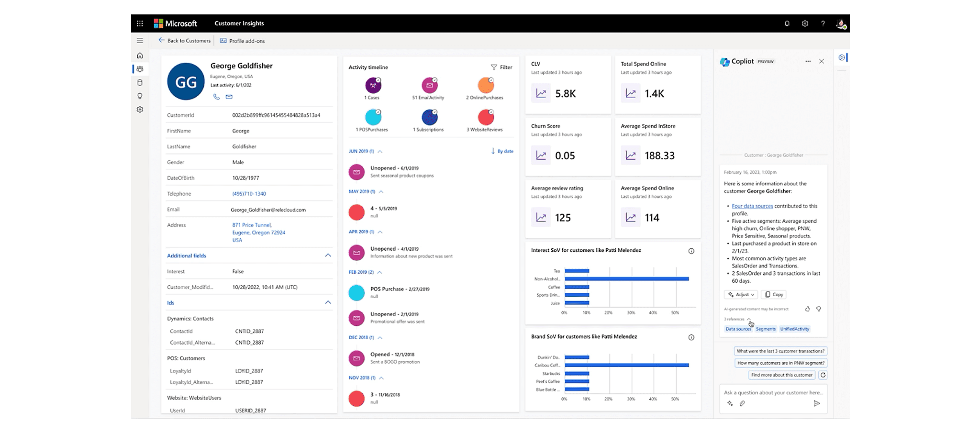Ask how many customers in PNW segment
The width and height of the screenshot is (980, 434).
tap(781, 363)
